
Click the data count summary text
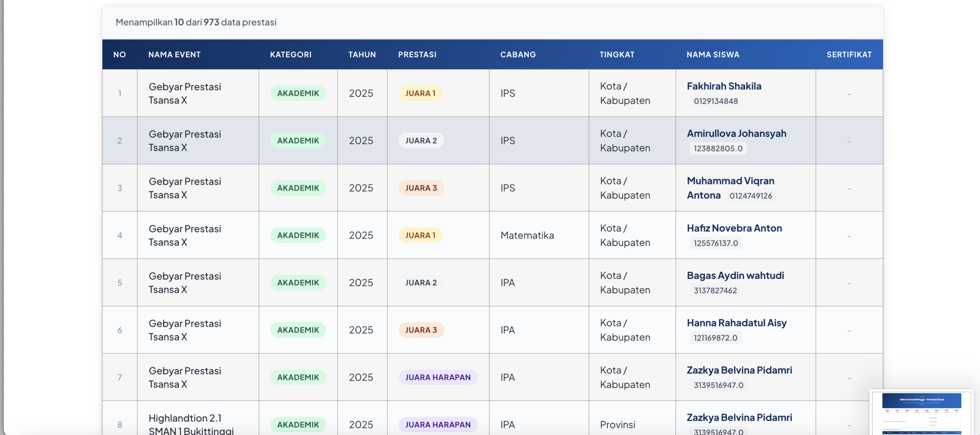click(196, 22)
